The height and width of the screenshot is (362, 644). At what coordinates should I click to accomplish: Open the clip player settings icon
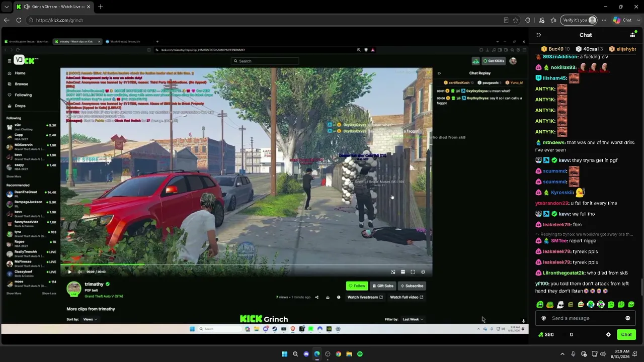[423, 272]
